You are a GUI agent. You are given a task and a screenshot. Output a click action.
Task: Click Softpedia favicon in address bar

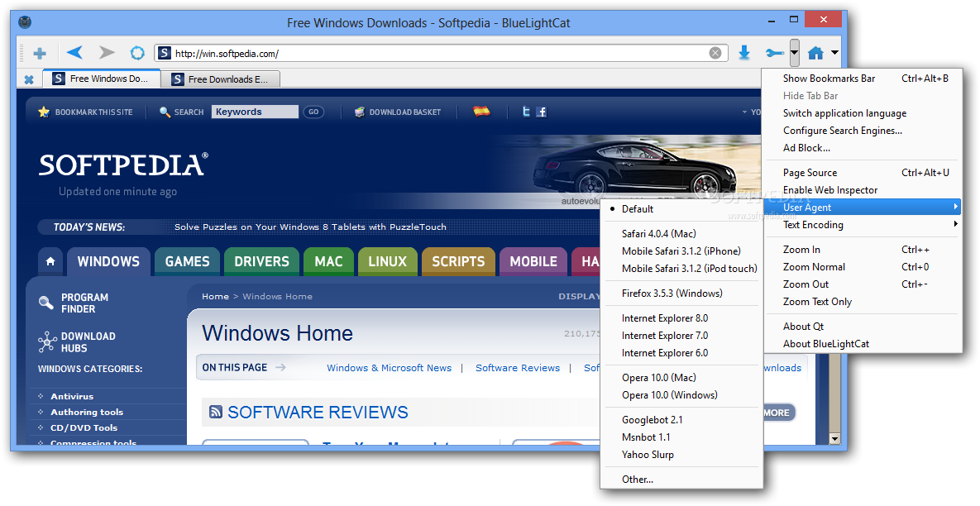165,53
